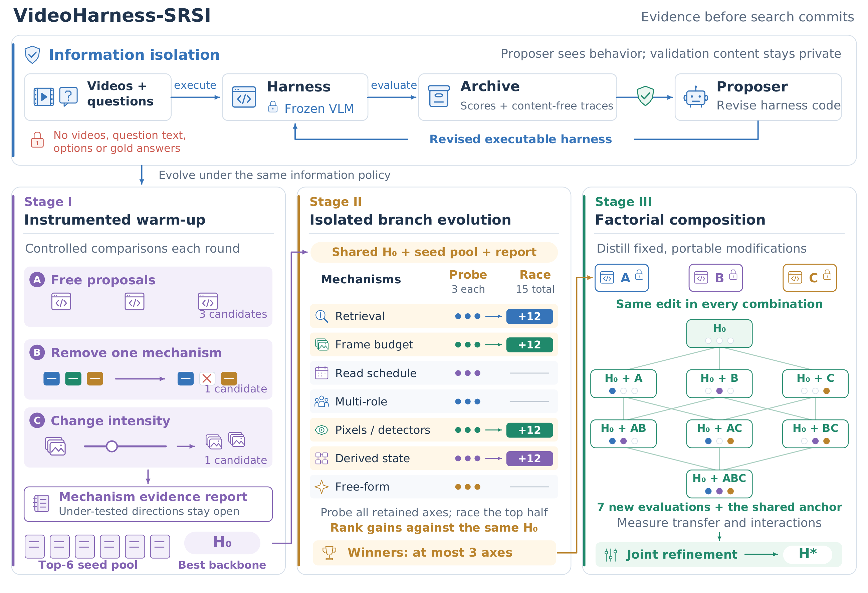Click the H₀ + AC node

[x=719, y=433]
